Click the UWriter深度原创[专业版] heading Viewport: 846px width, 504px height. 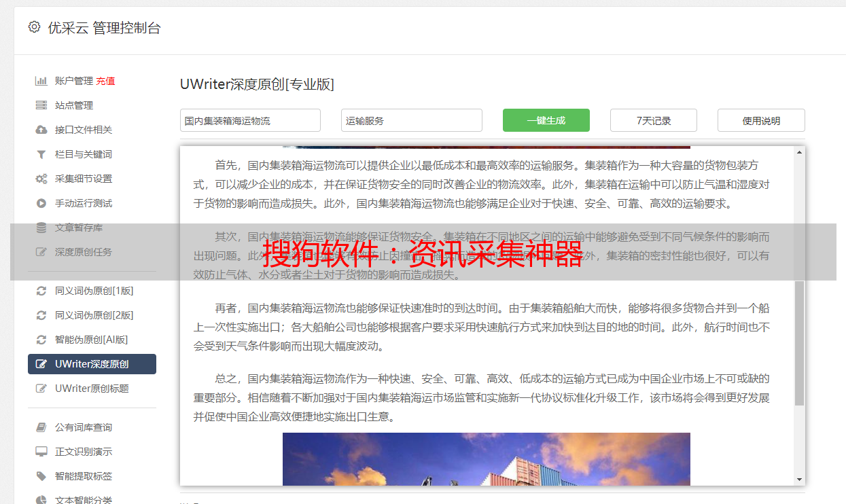tap(257, 84)
